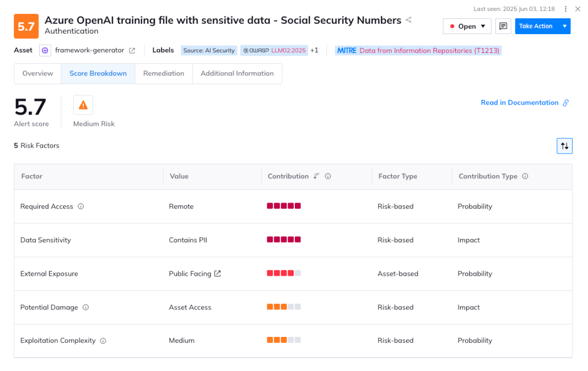Open MITRE Data from Information Repositories tag

click(418, 51)
